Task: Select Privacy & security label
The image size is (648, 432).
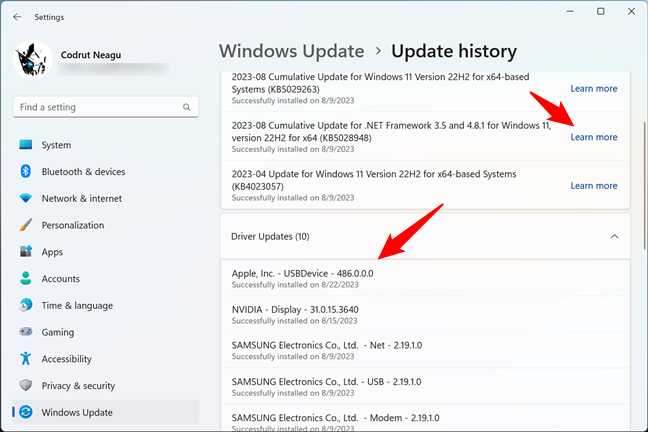Action: click(x=78, y=386)
